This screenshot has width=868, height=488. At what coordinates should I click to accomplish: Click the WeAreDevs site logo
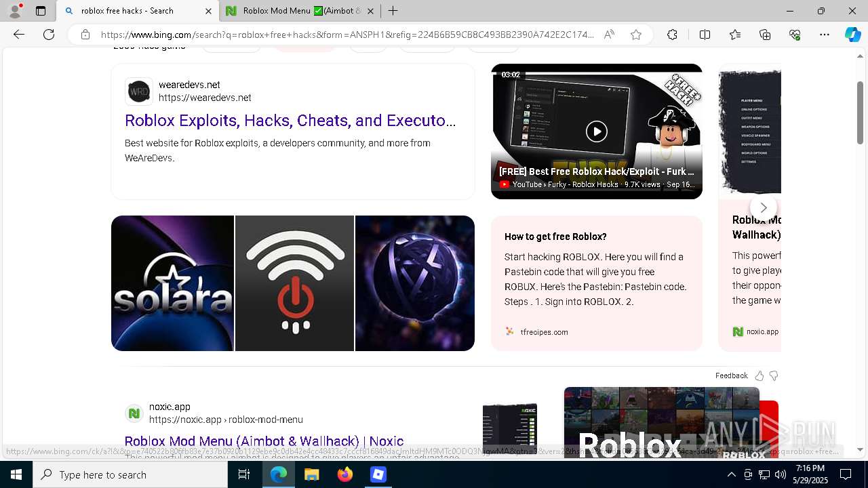click(x=139, y=91)
